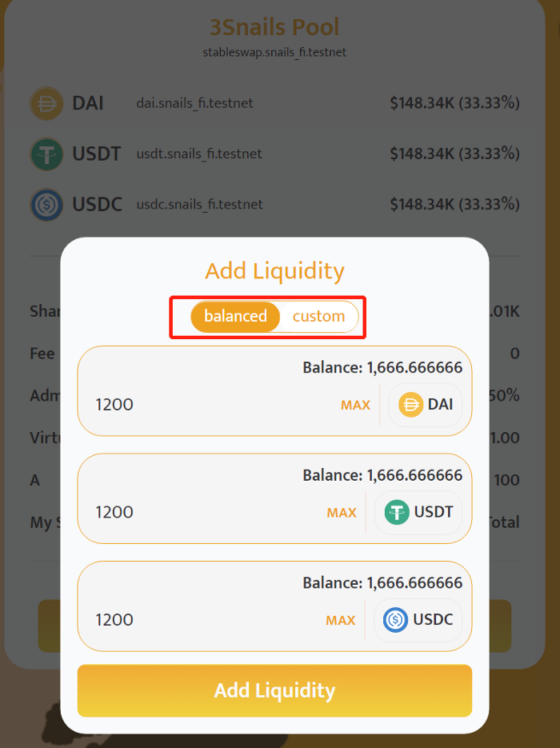This screenshot has width=560, height=748.
Task: Submit with the Add Liquidity button
Action: click(x=274, y=690)
